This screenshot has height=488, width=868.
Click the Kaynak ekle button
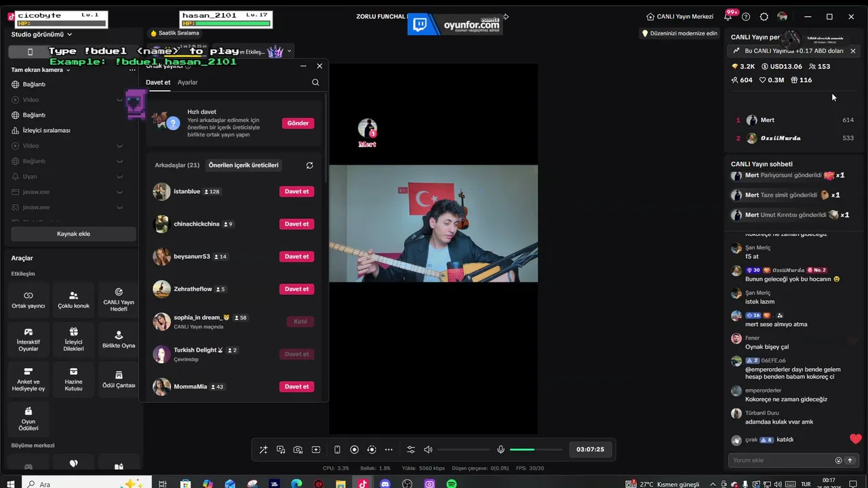[x=73, y=234]
